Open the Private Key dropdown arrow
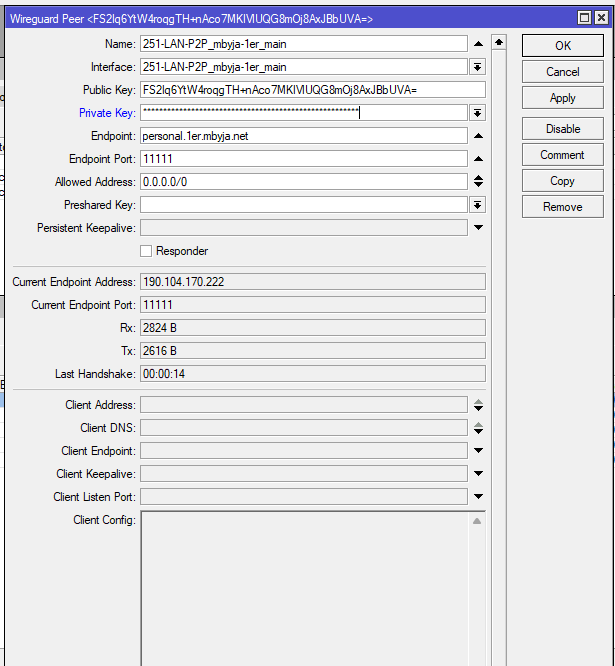This screenshot has height=666, width=615. pyautogui.click(x=478, y=113)
